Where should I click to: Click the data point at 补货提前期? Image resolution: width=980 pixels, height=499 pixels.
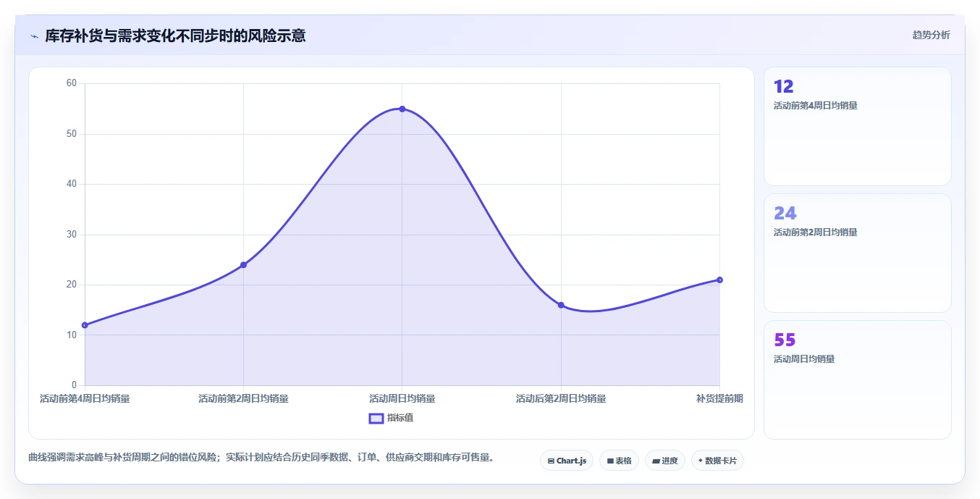click(719, 280)
